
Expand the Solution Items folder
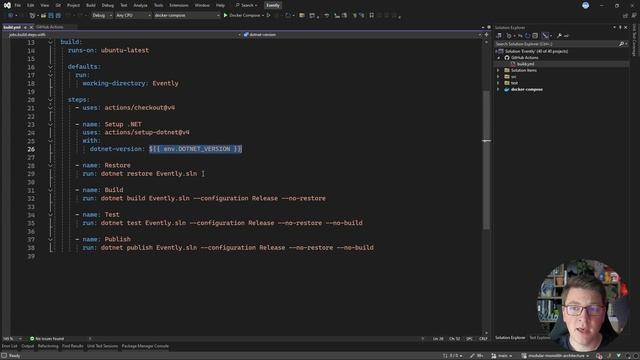coord(498,71)
